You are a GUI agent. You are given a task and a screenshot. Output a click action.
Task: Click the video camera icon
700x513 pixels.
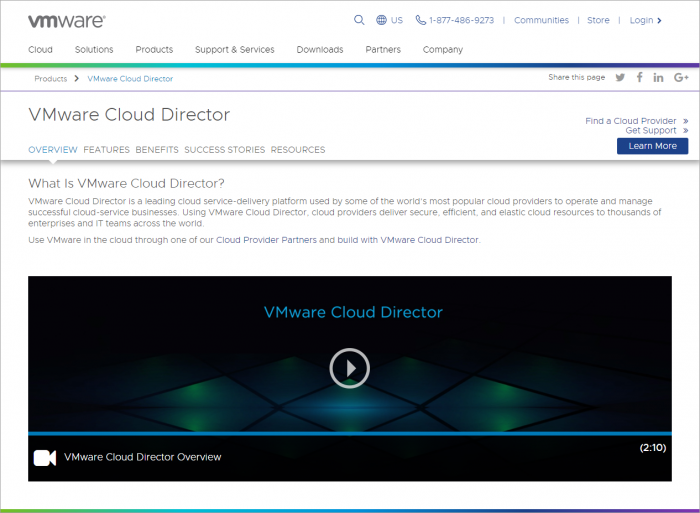pos(45,458)
